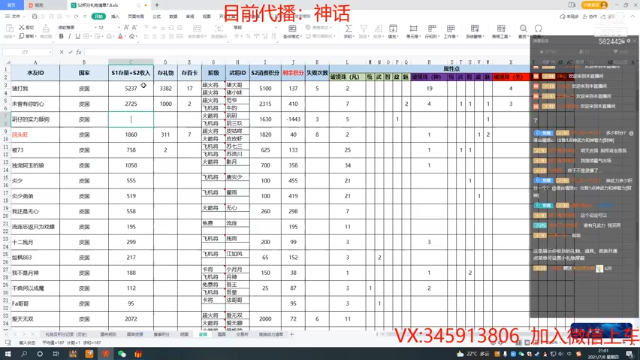Select the S1存量+S2收入 header cell
The height and width of the screenshot is (360, 640).
[131, 73]
